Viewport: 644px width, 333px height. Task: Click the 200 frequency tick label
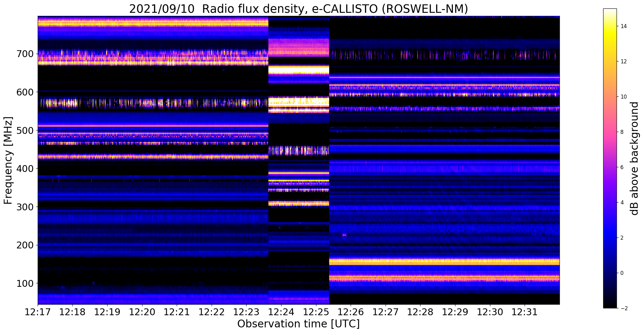24,245
